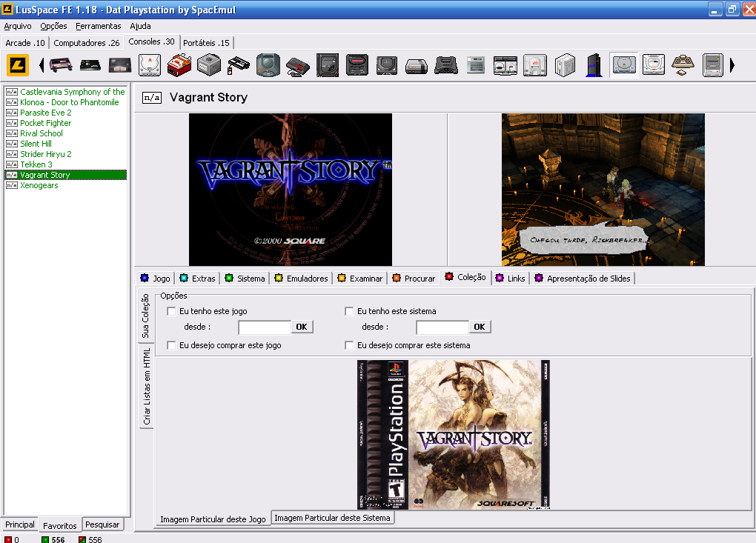Image resolution: width=756 pixels, height=543 pixels.
Task: Click OK next to game 'desde' field
Action: pos(302,327)
